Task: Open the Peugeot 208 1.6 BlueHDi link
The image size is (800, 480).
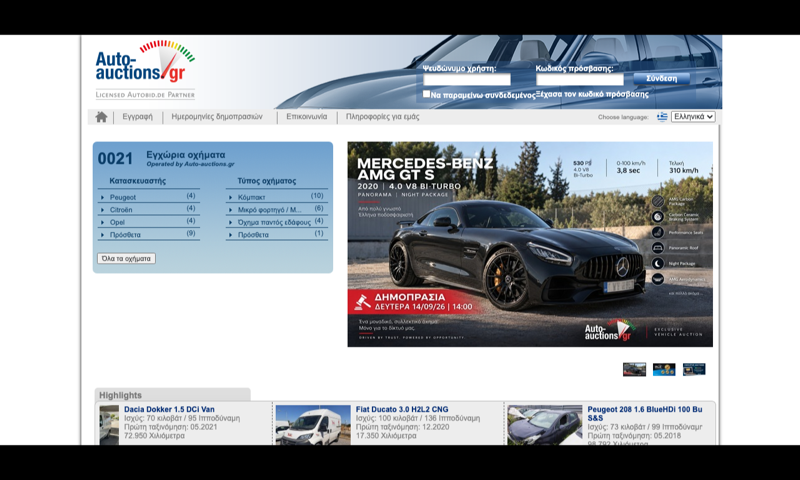Action: tap(645, 414)
